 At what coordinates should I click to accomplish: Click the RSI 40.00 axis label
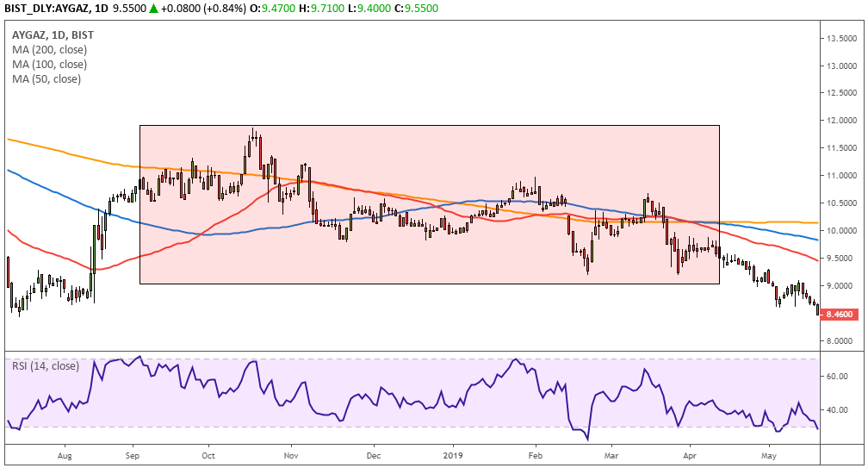click(x=837, y=410)
